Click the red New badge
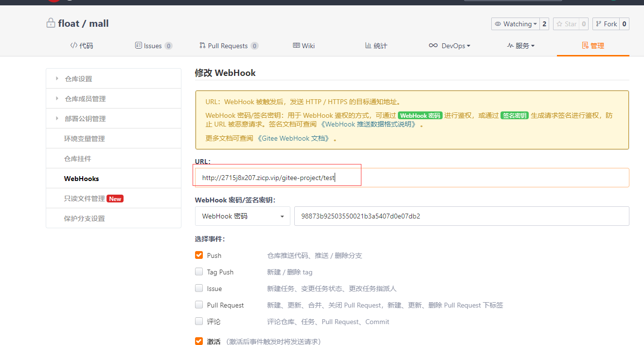 pos(115,199)
